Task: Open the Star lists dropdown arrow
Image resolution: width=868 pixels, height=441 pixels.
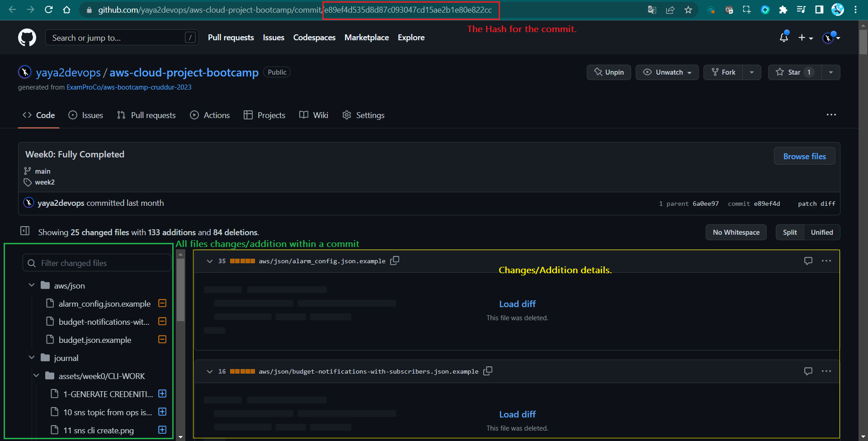Action: point(831,72)
